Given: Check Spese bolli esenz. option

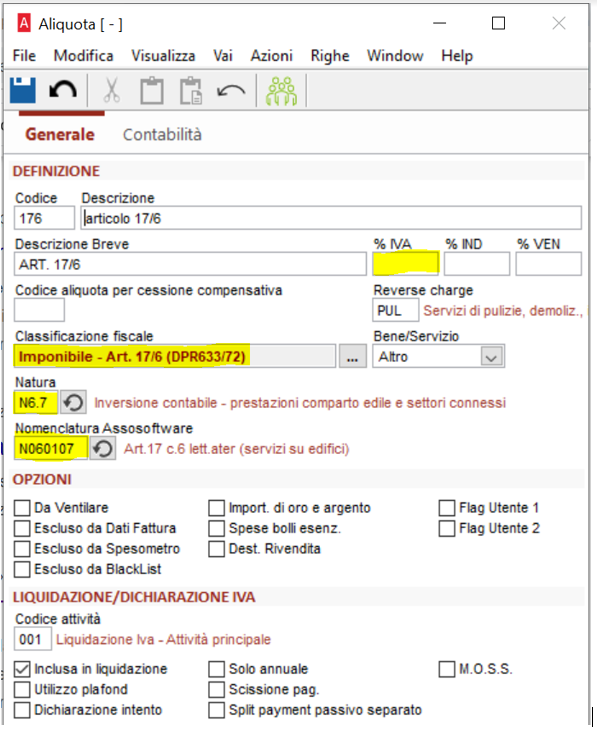Looking at the screenshot, I should 216,528.
